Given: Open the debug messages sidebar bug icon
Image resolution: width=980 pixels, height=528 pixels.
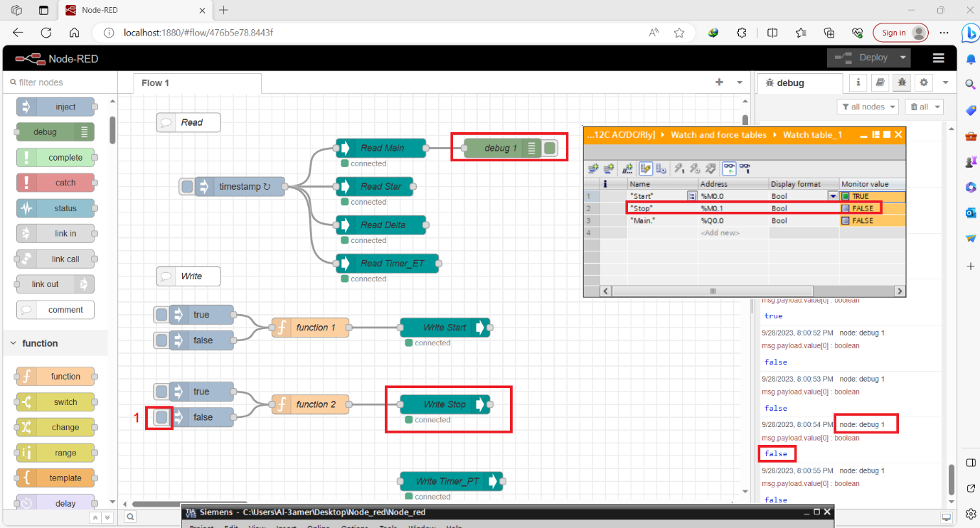Looking at the screenshot, I should point(901,82).
